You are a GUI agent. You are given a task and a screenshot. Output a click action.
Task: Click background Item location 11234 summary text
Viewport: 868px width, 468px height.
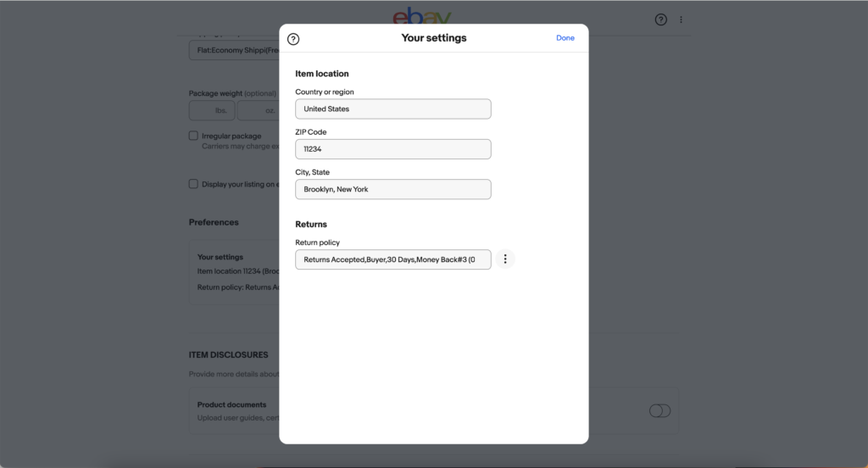click(x=238, y=271)
